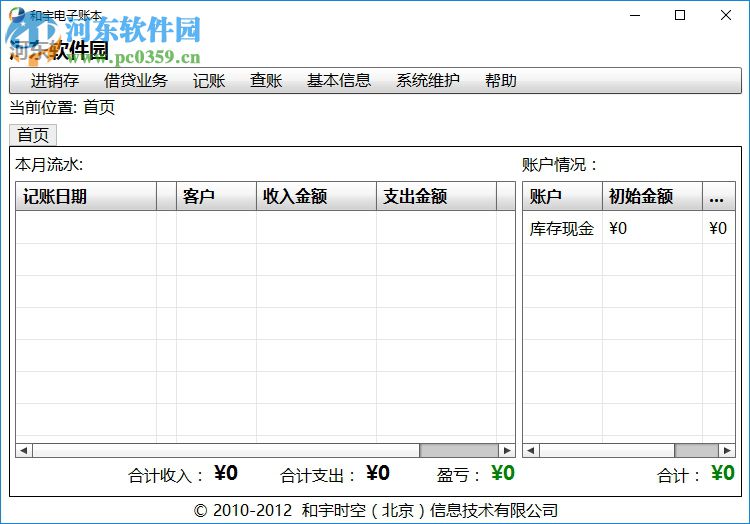This screenshot has width=750, height=524.
Task: Select the 首页 tab
Action: [33, 135]
